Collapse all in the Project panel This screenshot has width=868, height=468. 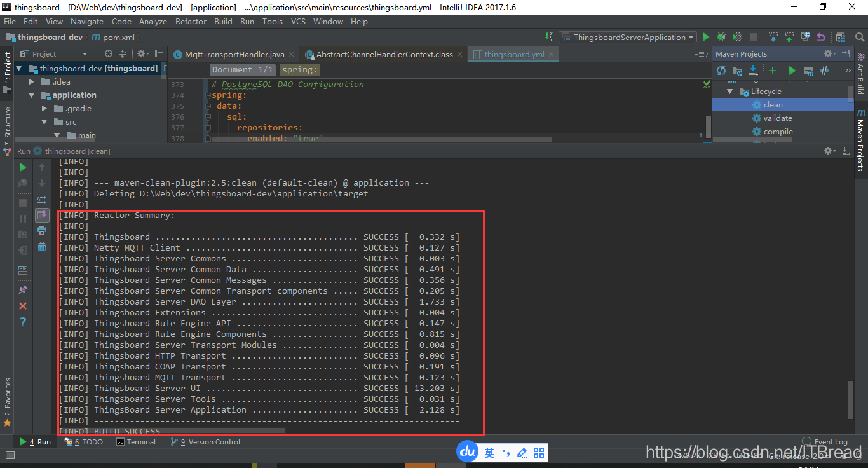pyautogui.click(x=122, y=54)
